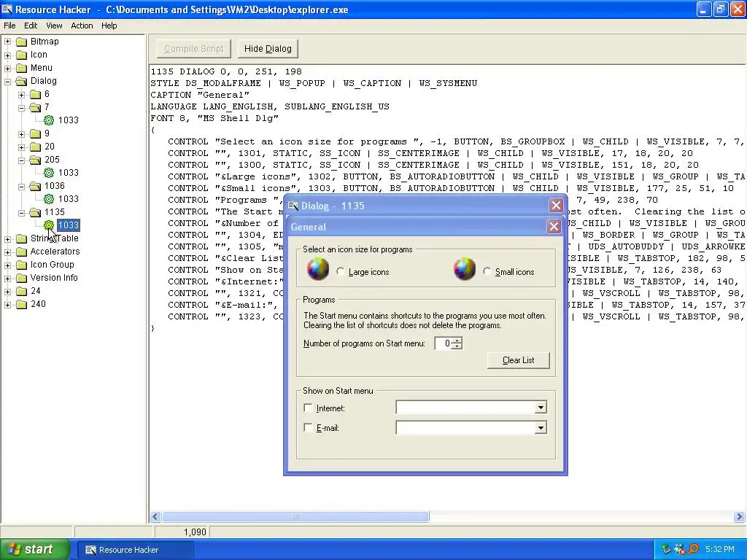Click the String Table folder icon
747x560 pixels.
point(21,238)
